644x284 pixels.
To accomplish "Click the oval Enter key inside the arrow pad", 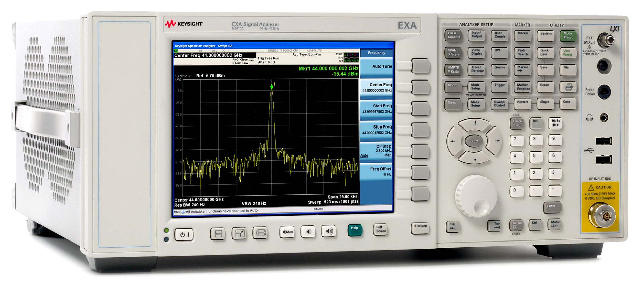I will click(475, 141).
